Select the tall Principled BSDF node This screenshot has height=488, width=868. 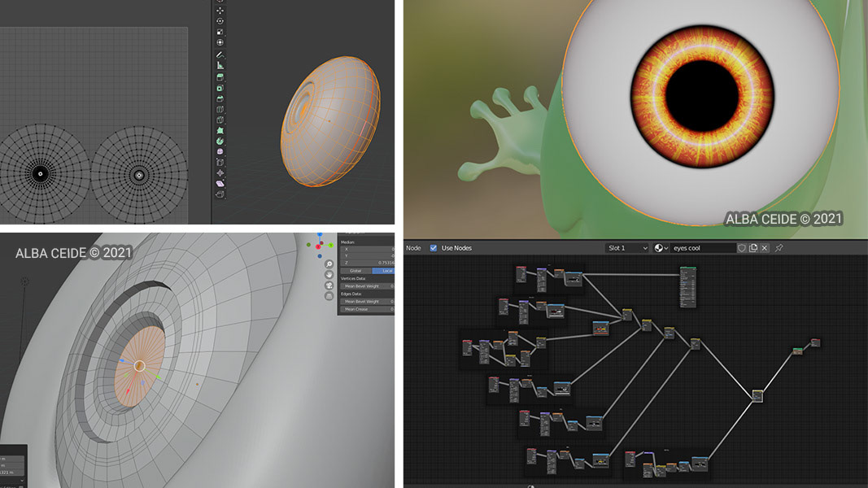click(687, 286)
